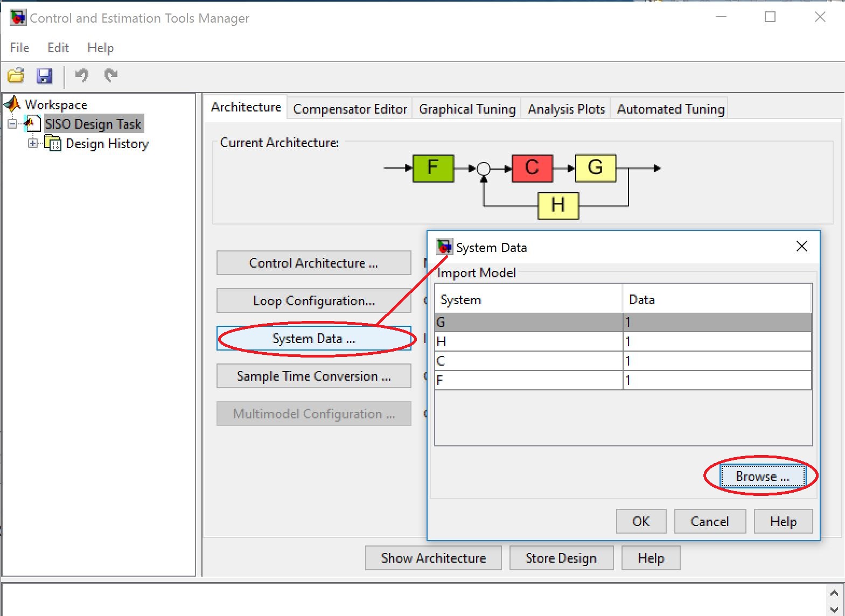Click the redo arrow toolbar icon
This screenshot has width=845, height=616.
tap(111, 75)
